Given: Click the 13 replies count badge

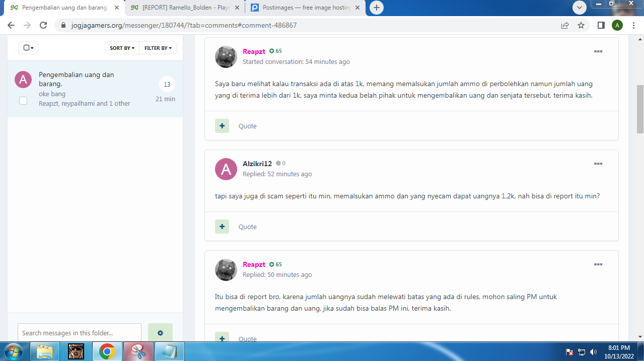Looking at the screenshot, I should tap(167, 84).
